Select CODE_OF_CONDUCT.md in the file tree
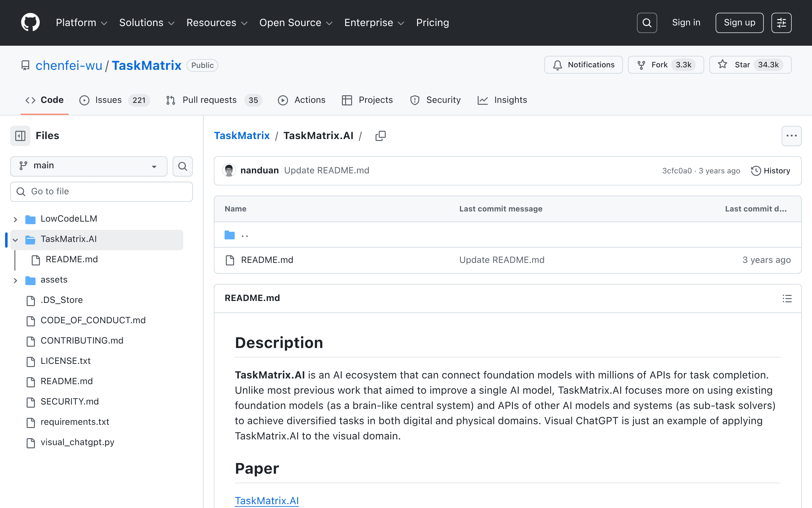Viewport: 812px width, 508px height. coord(93,320)
